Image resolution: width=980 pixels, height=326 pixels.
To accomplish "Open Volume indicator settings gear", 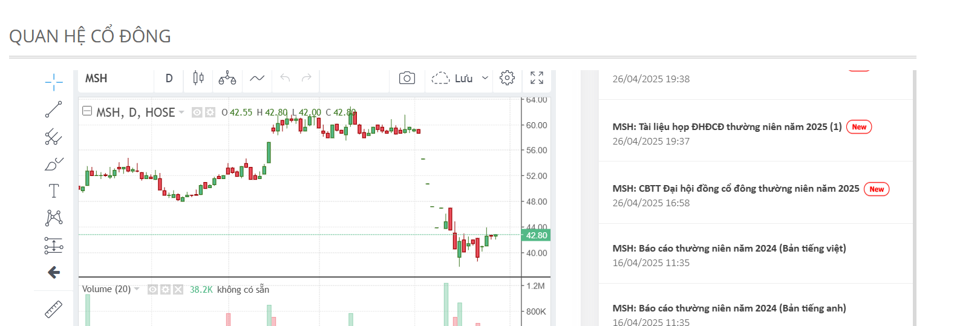I will point(165,290).
